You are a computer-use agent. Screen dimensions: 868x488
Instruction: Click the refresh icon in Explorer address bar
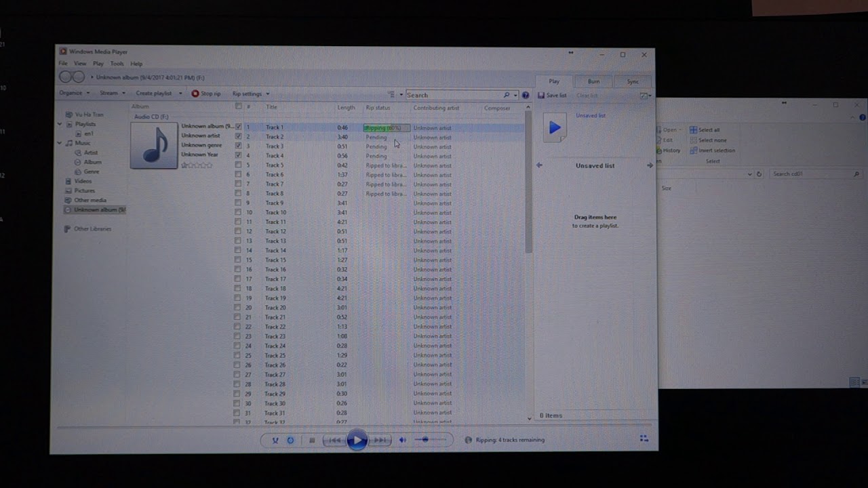759,174
